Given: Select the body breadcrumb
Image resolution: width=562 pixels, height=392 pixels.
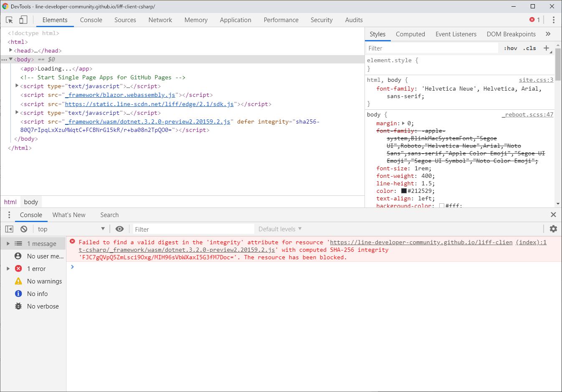Looking at the screenshot, I should (x=31, y=202).
